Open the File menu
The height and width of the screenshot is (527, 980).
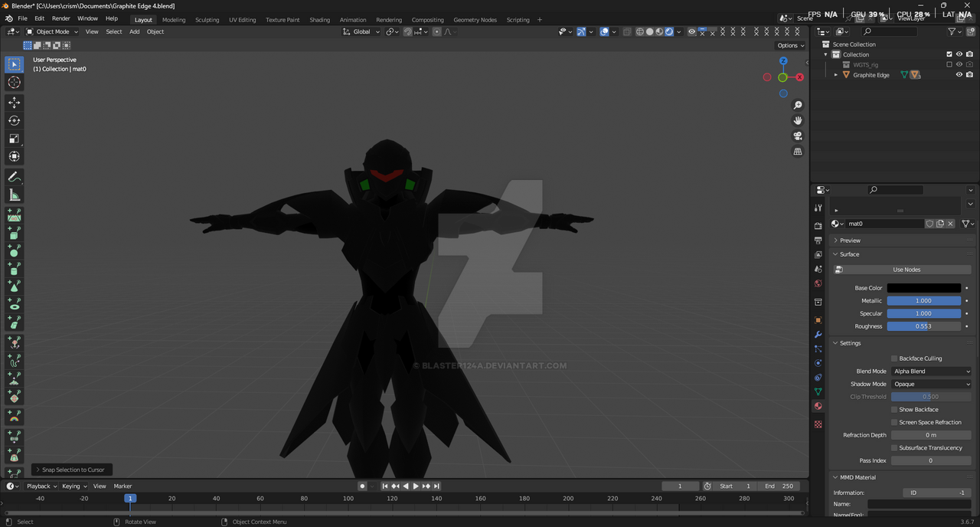(x=22, y=18)
